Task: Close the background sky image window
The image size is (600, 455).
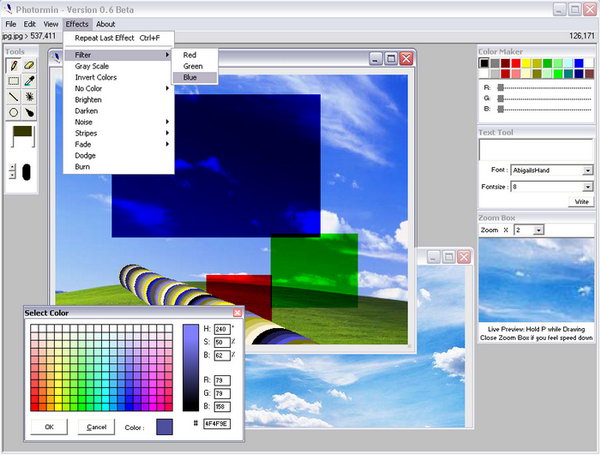Action: (464, 257)
